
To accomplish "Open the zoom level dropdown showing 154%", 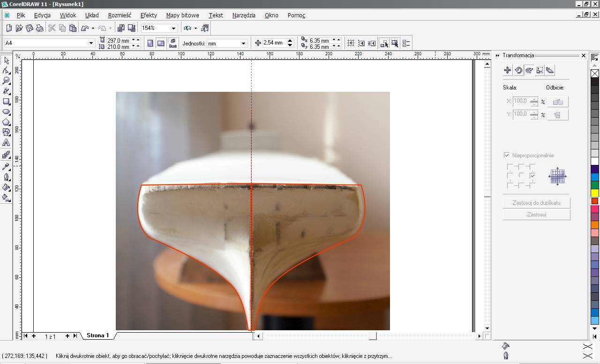I will pos(173,28).
